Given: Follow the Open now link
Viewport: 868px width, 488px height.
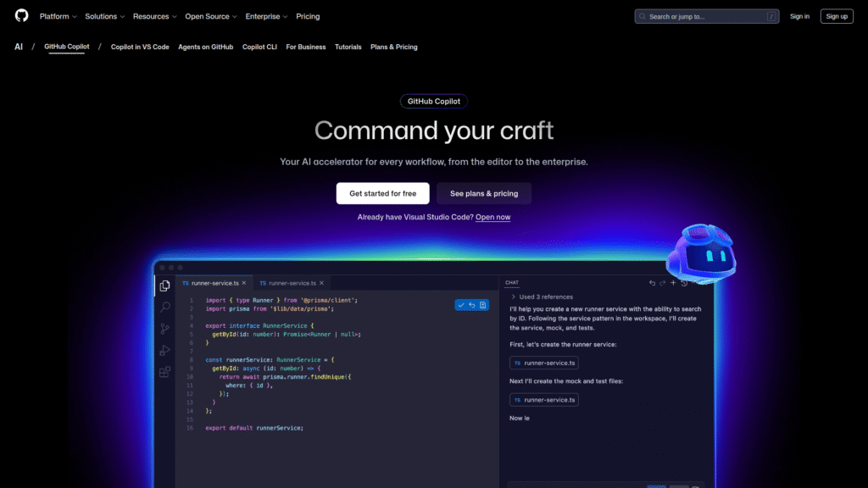Looking at the screenshot, I should click(x=492, y=216).
